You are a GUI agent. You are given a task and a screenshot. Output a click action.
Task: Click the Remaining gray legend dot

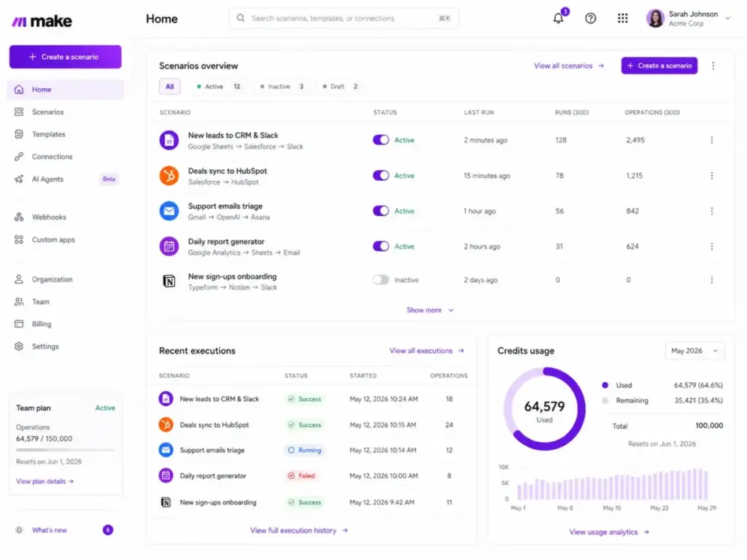(605, 400)
